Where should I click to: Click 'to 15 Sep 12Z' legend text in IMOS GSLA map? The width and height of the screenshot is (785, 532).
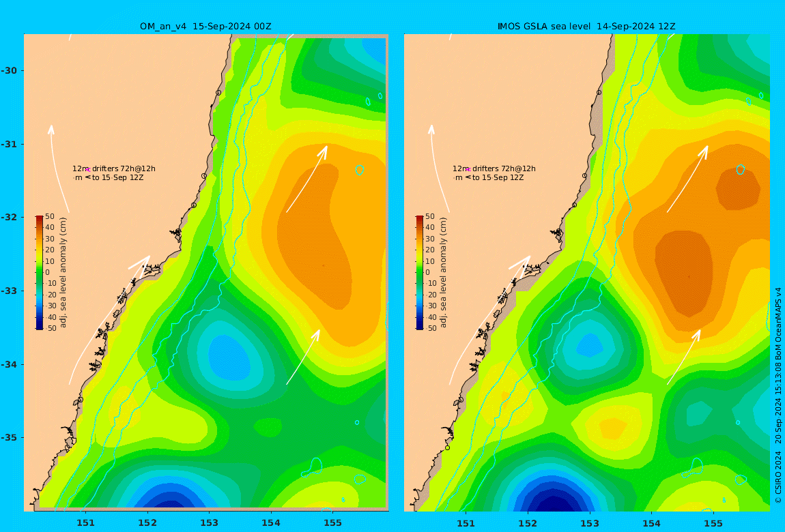pyautogui.click(x=498, y=177)
